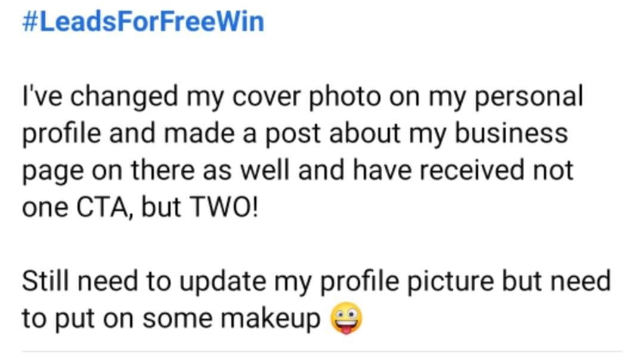The image size is (644, 358).
Task: Click the word "update" in the last paragraph
Action: [x=222, y=282]
